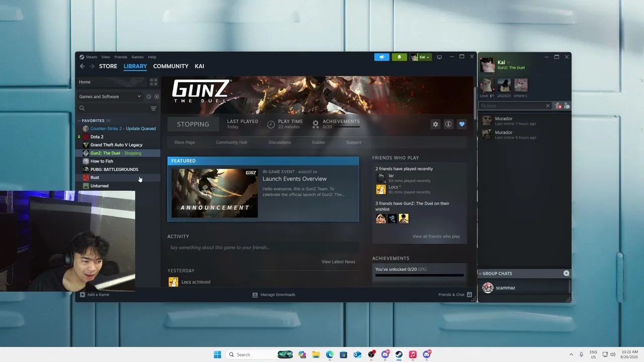This screenshot has height=362, width=644.
Task: Click the Stopping game button
Action: tap(193, 124)
